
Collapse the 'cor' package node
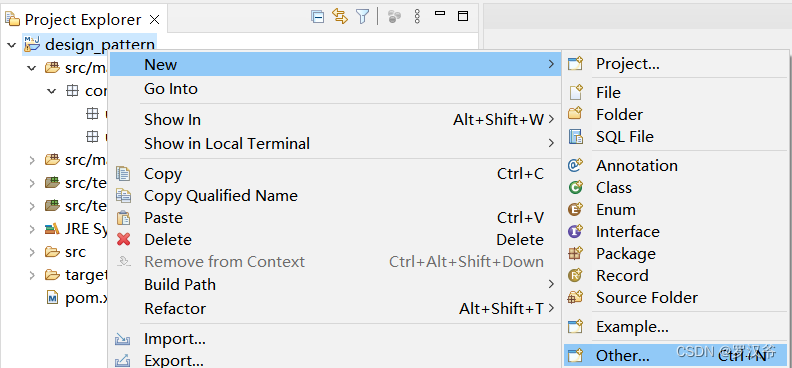click(x=52, y=91)
